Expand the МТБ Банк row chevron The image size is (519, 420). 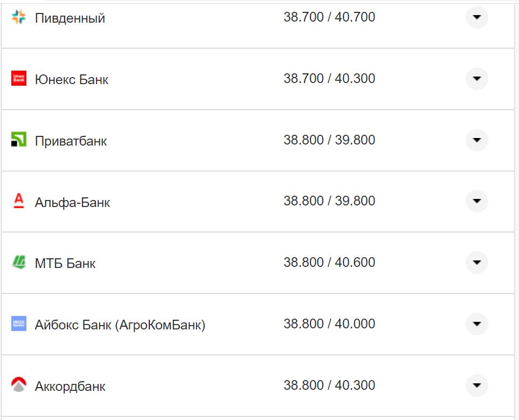point(476,263)
